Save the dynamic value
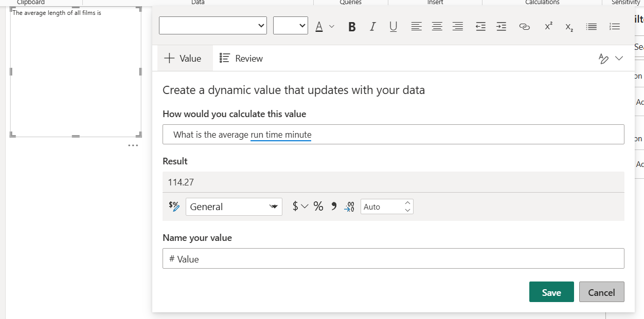644x319 pixels. tap(551, 292)
